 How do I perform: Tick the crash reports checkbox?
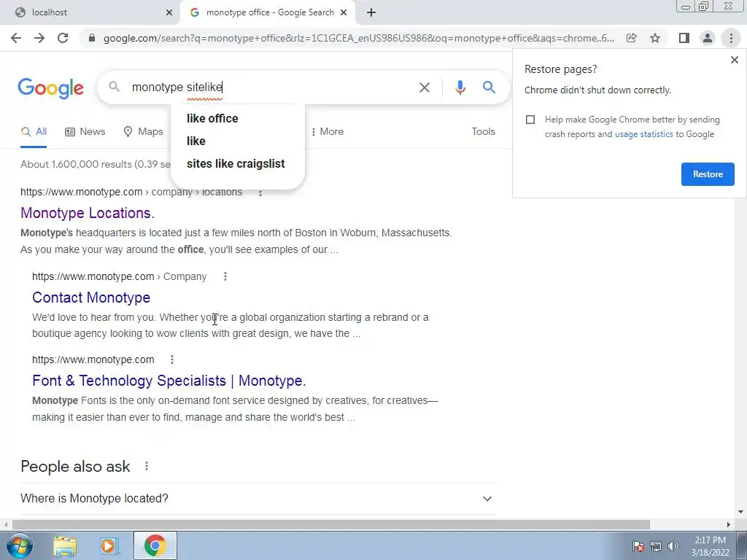(x=530, y=120)
